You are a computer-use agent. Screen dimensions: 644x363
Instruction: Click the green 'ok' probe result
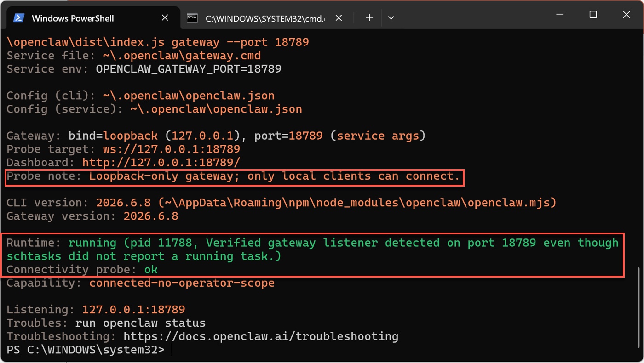pyautogui.click(x=150, y=269)
